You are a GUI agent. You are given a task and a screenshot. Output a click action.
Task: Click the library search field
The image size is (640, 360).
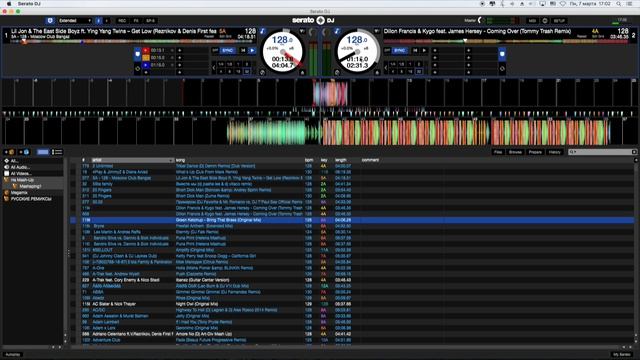602,152
